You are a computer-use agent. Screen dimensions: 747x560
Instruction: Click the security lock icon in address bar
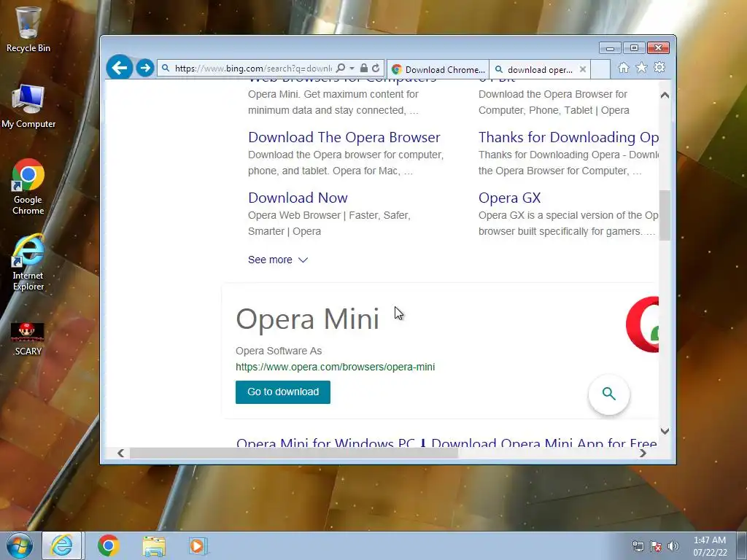point(364,68)
